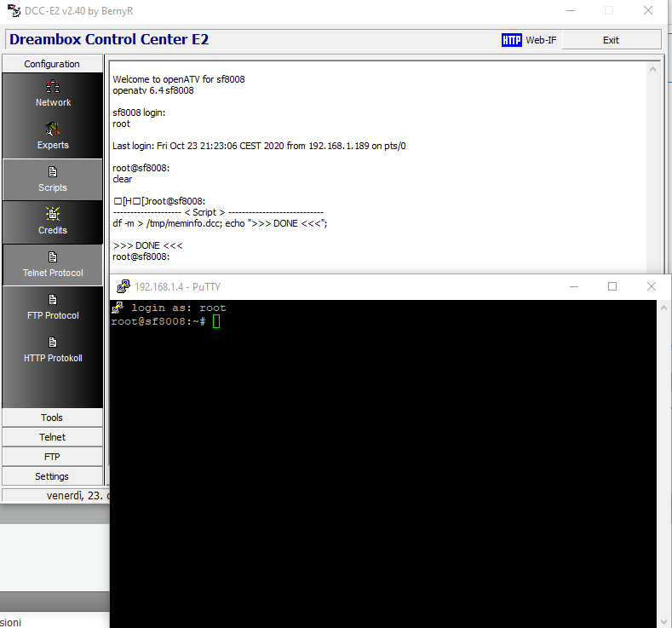Minimize the DCC-E2 window
This screenshot has height=628, width=672.
tap(571, 11)
